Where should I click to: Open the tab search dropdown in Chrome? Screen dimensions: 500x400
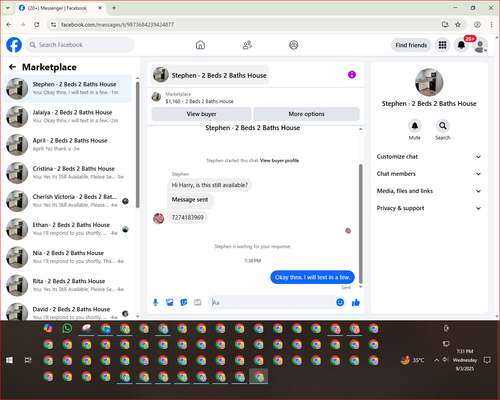(x=8, y=8)
